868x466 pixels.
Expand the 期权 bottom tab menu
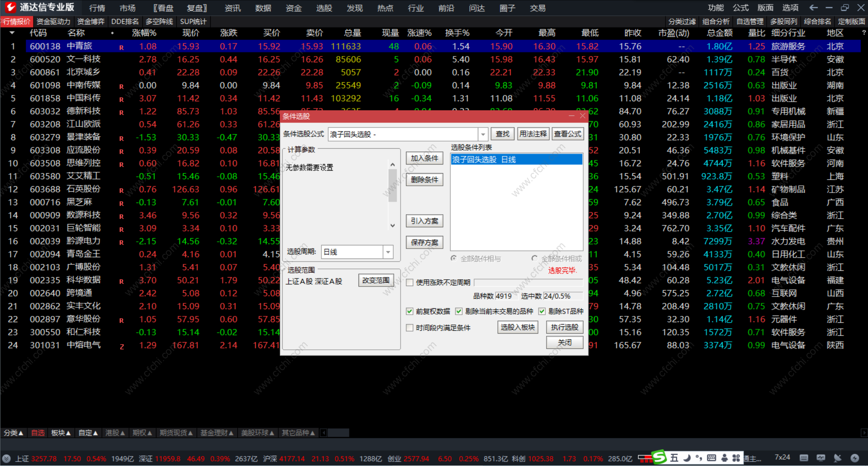(142, 433)
